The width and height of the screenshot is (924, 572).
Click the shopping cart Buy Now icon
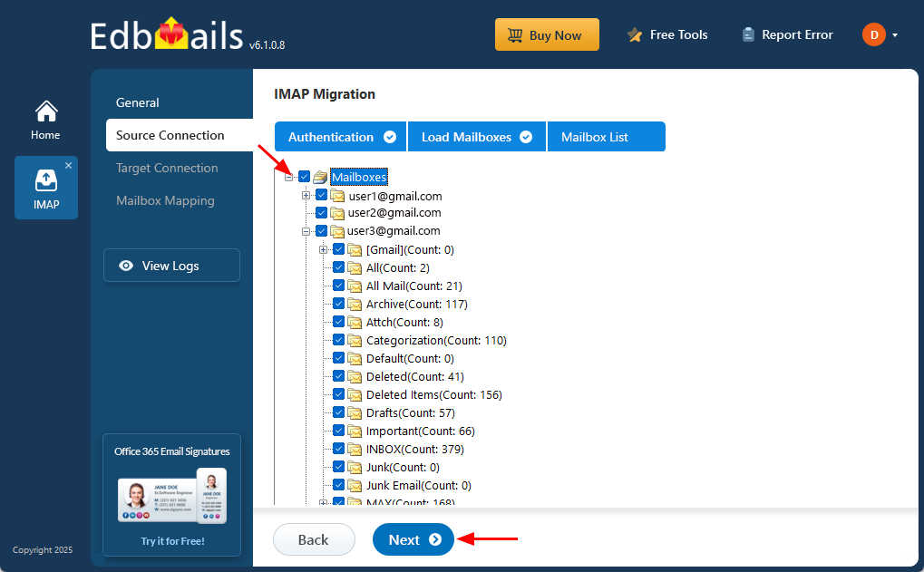coord(514,35)
